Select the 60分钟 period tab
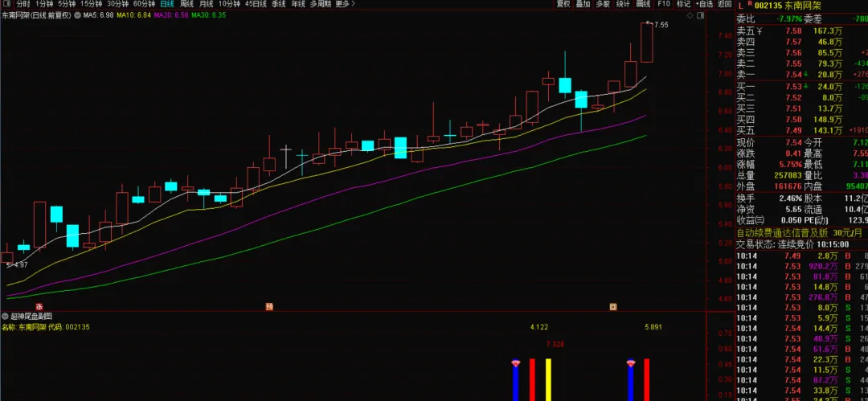Screen dimensions: 868x401 [144, 4]
